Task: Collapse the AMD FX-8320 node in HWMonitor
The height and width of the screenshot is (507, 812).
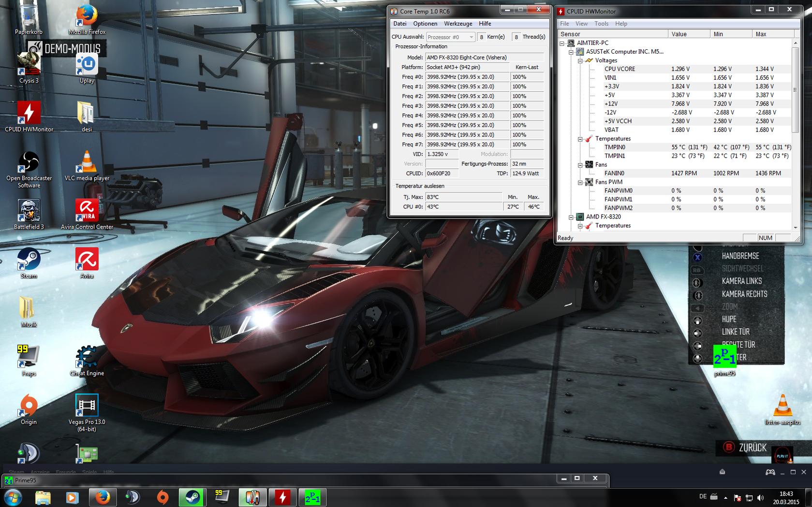Action: click(571, 217)
